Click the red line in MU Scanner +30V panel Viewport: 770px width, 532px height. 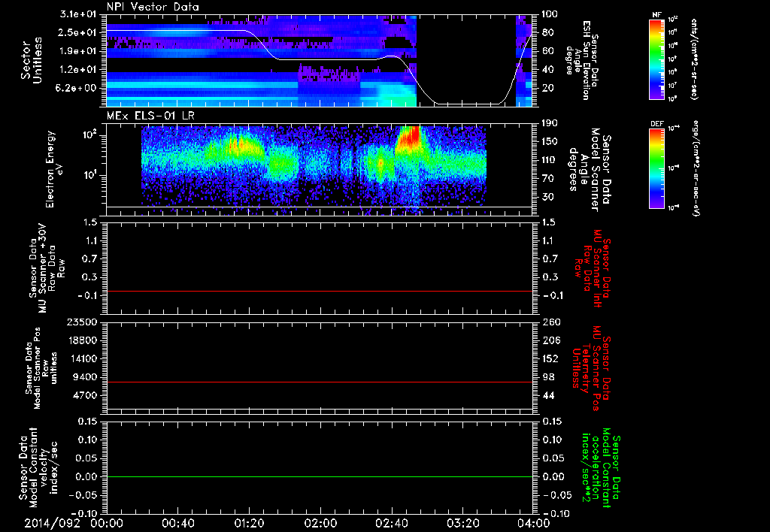pyautogui.click(x=320, y=291)
